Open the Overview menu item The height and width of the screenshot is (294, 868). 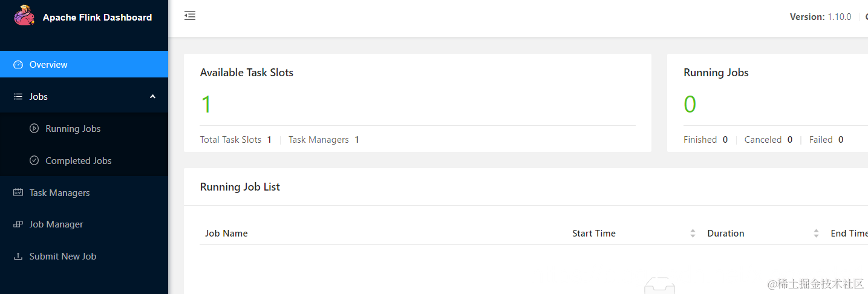click(x=84, y=64)
